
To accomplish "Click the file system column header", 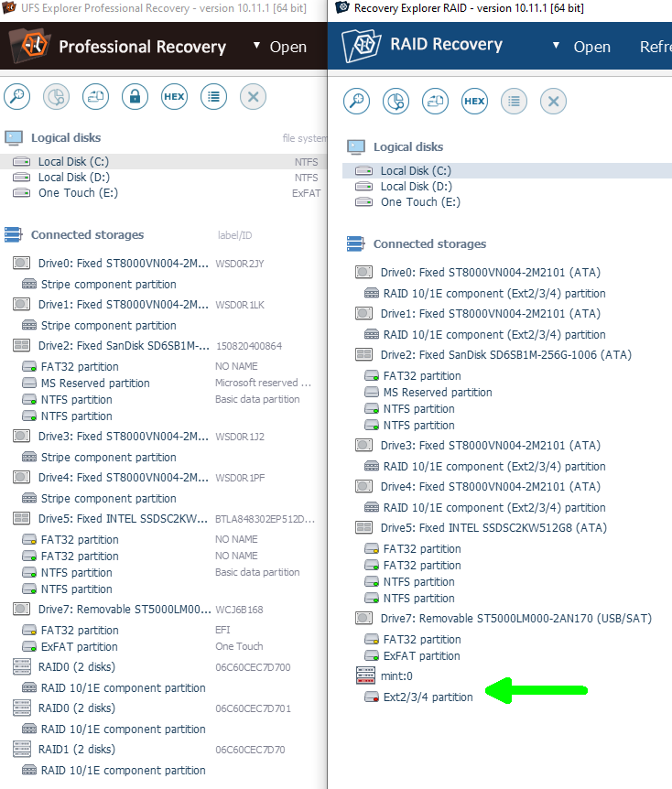I will pyautogui.click(x=304, y=138).
